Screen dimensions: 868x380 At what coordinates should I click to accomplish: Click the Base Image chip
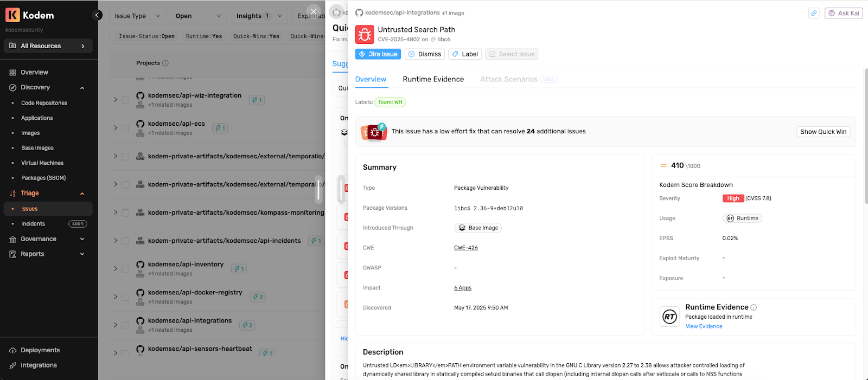[477, 228]
